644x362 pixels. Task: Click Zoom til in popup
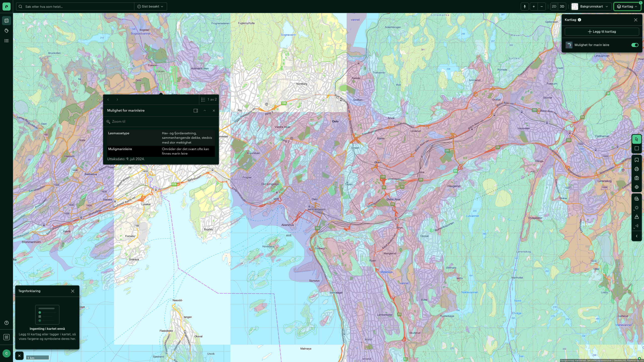116,122
